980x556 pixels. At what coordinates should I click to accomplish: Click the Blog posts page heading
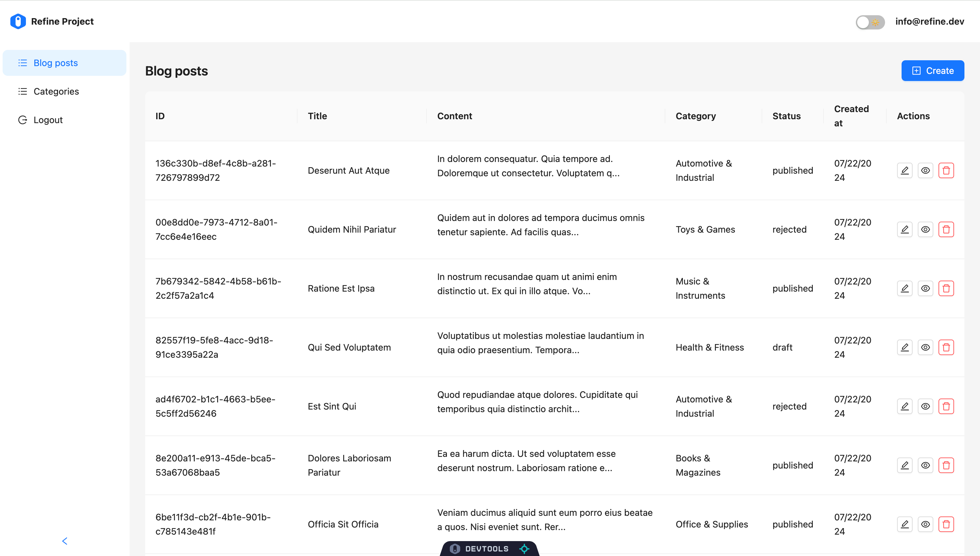coord(176,71)
